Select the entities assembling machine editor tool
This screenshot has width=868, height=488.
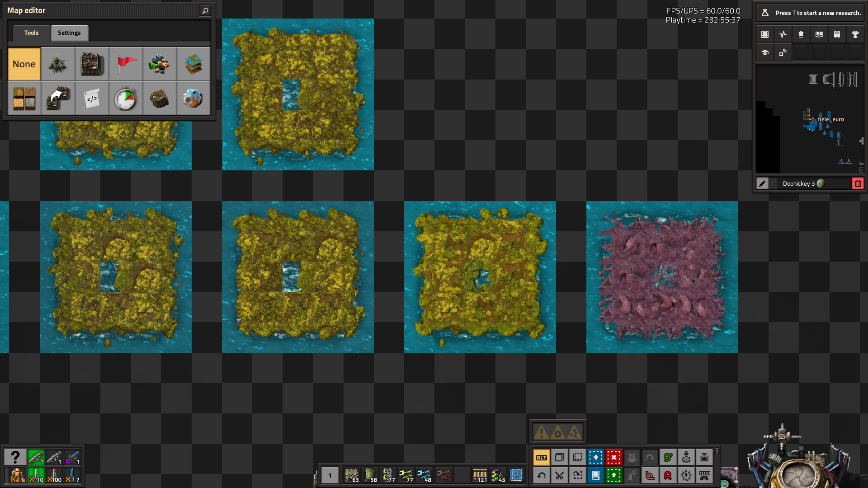(x=92, y=64)
